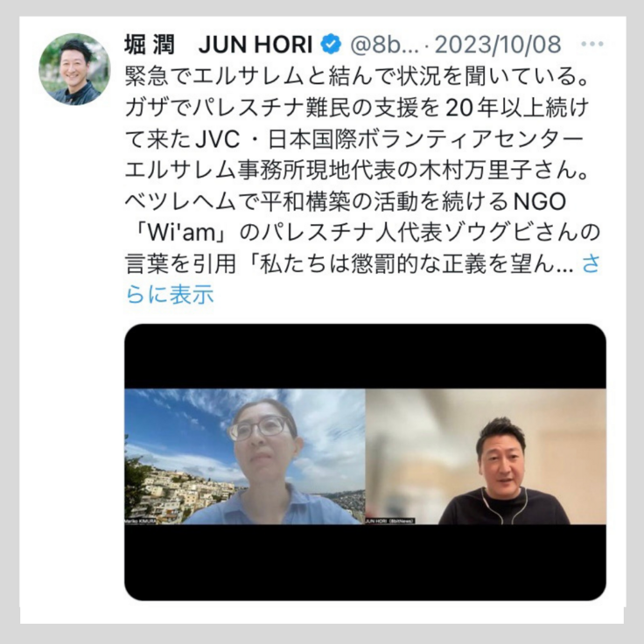The width and height of the screenshot is (644, 644).
Task: Click the NGO word in the post
Action: click(x=540, y=201)
